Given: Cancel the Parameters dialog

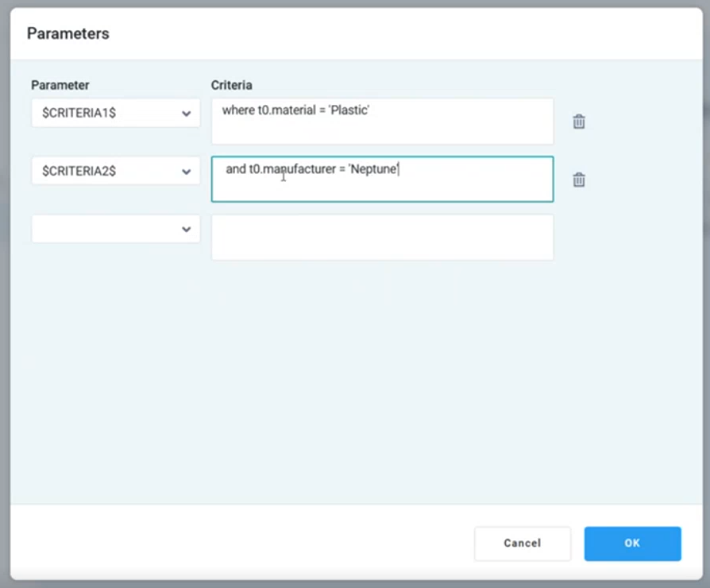Looking at the screenshot, I should (x=522, y=544).
